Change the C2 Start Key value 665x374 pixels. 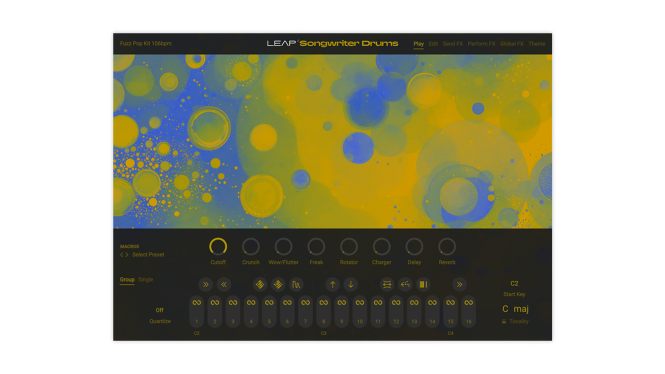point(514,284)
